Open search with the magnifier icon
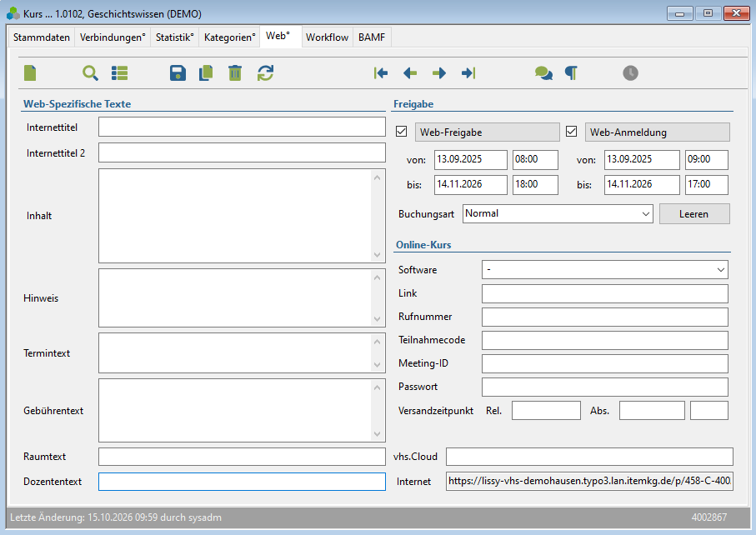The height and width of the screenshot is (535, 756). coord(90,73)
